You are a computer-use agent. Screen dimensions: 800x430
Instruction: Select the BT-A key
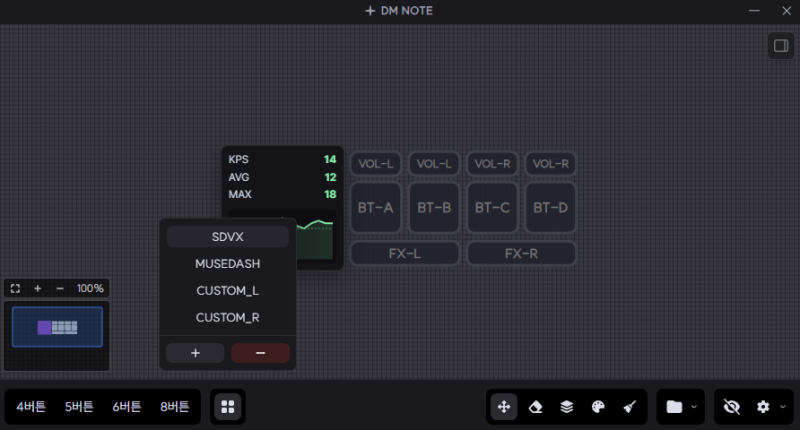[x=376, y=208]
